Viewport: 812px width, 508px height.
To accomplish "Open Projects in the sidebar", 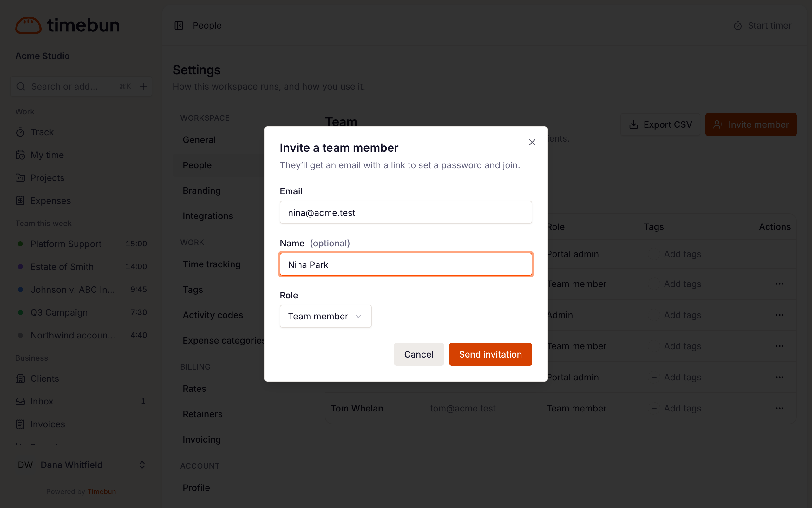I will (81, 178).
